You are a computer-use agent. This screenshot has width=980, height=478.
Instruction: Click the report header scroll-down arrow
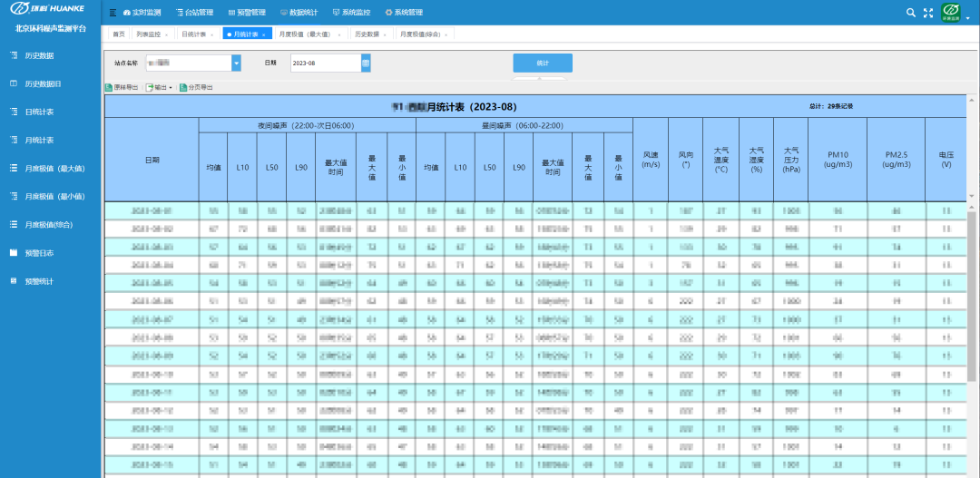[x=971, y=196]
